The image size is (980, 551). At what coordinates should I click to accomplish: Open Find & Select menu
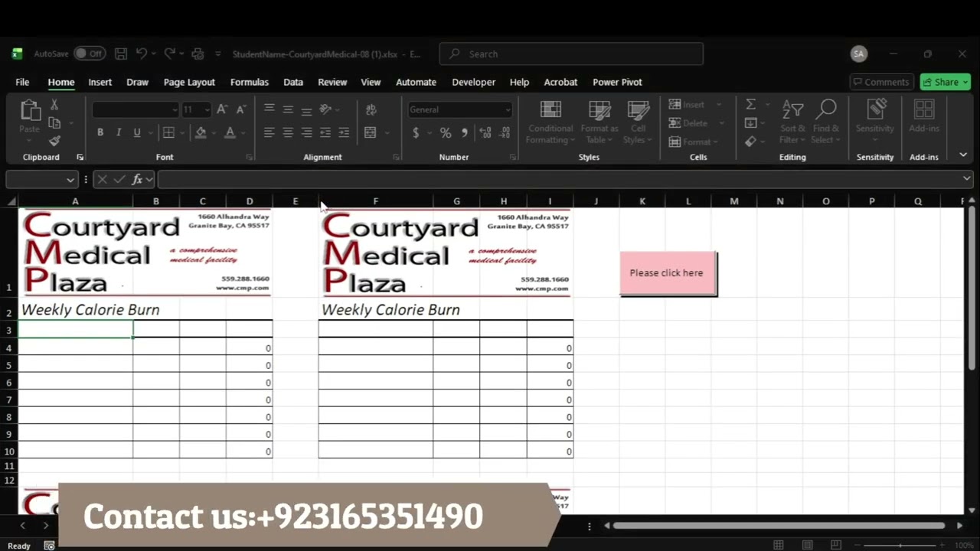tap(826, 122)
